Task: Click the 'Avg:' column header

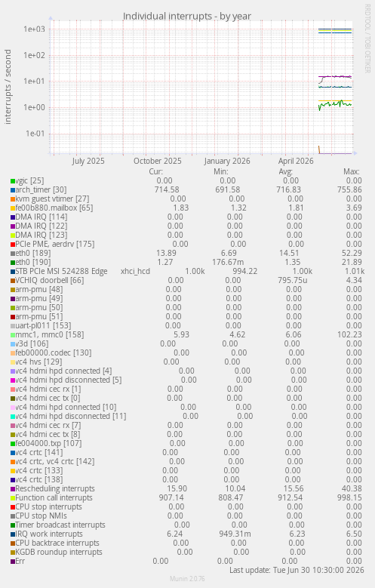Action: coord(285,172)
